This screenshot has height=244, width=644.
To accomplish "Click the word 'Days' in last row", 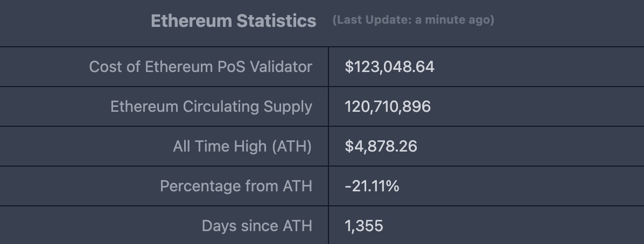I will [x=217, y=226].
